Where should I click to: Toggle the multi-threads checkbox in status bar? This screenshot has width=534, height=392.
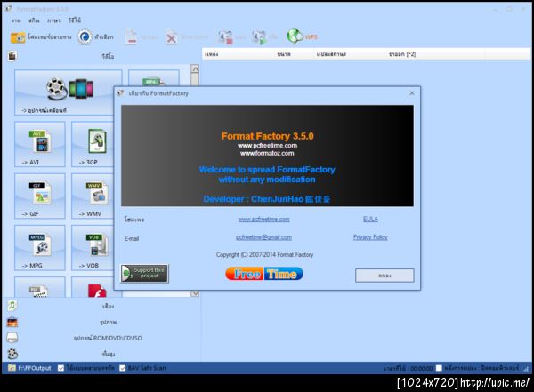pos(61,368)
